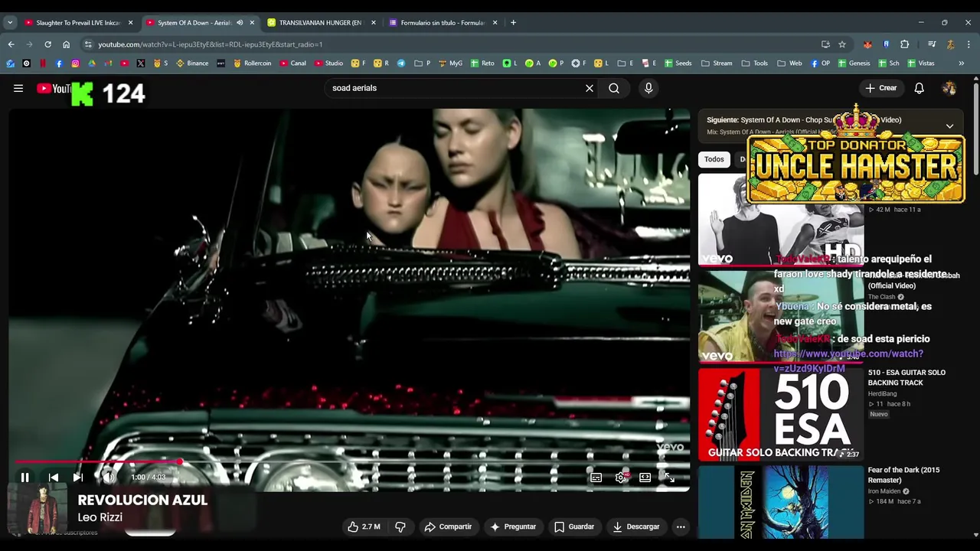This screenshot has height=551, width=980.
Task: Open the Rollercoin bookmark
Action: tap(252, 64)
